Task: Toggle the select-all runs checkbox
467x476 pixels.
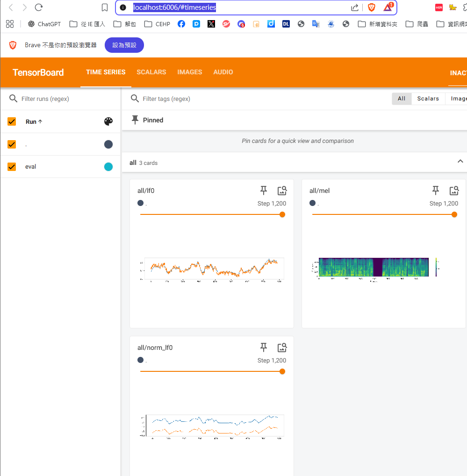Action: tap(12, 121)
